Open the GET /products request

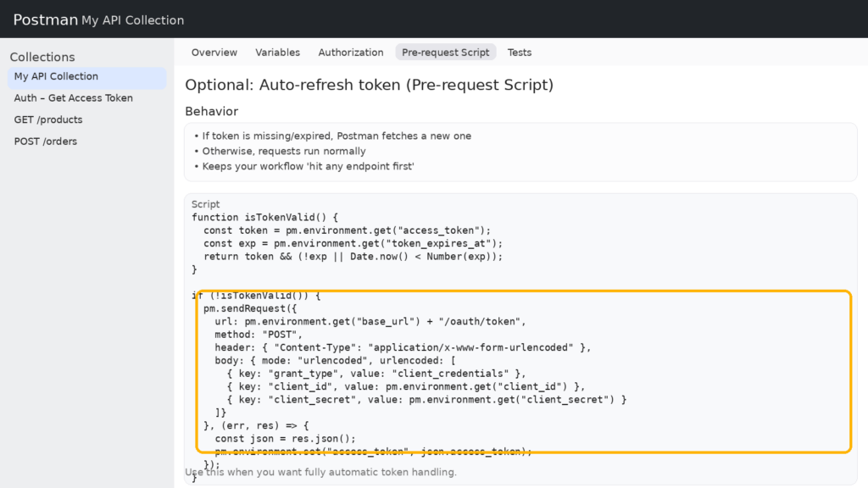tap(48, 120)
